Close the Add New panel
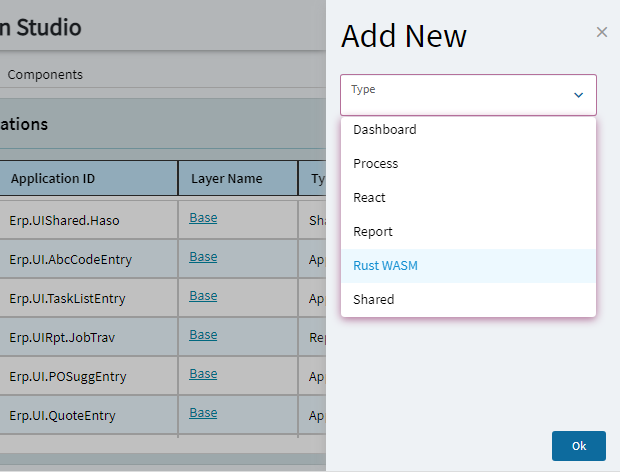This screenshot has width=620, height=472. click(602, 32)
